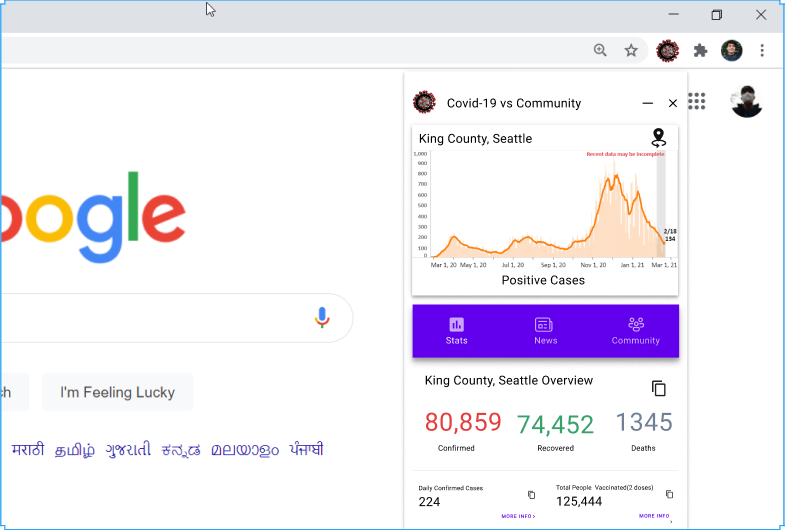Select the ਪੰਜਾਬੀ language link

click(306, 449)
